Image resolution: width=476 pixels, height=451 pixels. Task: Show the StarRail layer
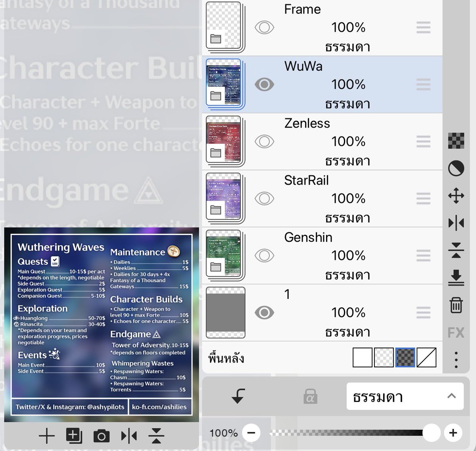pos(264,199)
